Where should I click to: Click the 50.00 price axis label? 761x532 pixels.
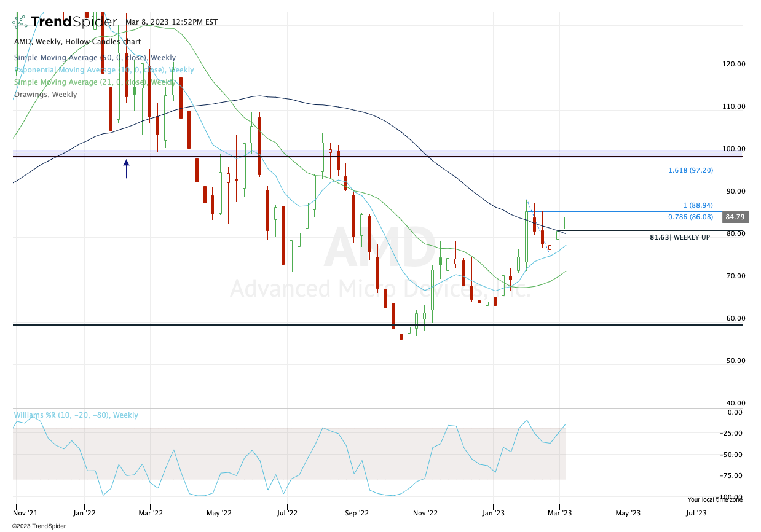click(x=736, y=361)
